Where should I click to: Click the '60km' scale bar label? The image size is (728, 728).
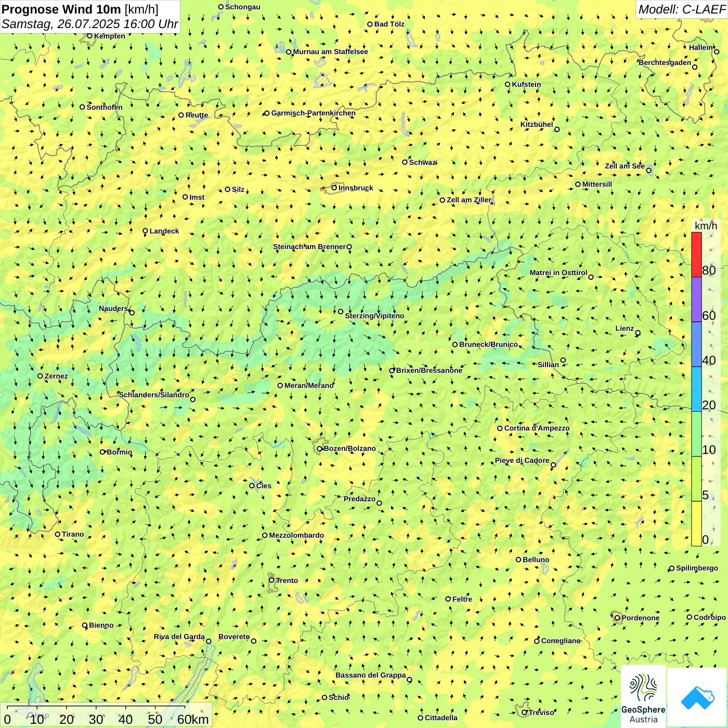coord(193,719)
